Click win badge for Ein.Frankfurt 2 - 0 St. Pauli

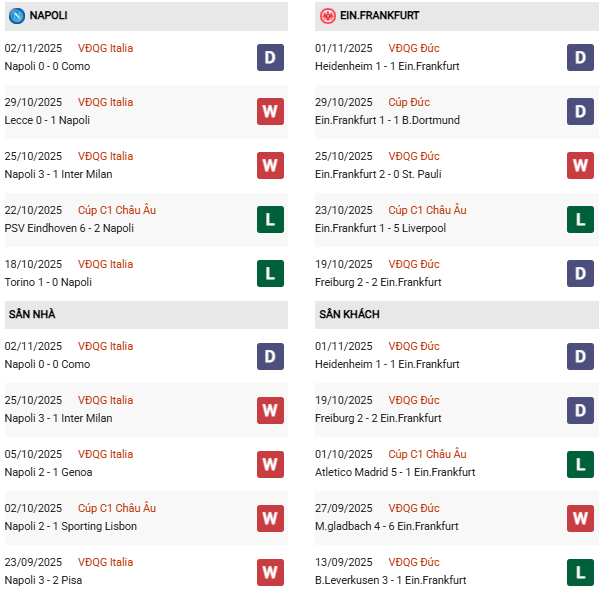pos(580,166)
